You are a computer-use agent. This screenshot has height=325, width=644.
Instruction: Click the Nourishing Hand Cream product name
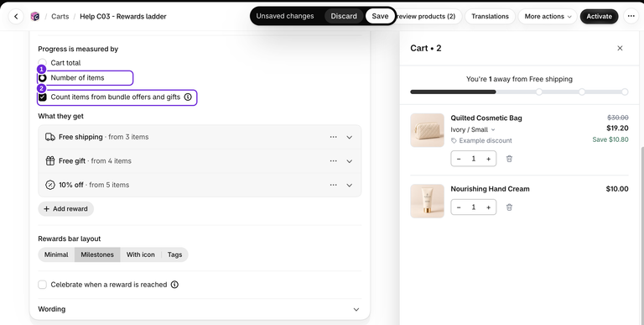(490, 189)
